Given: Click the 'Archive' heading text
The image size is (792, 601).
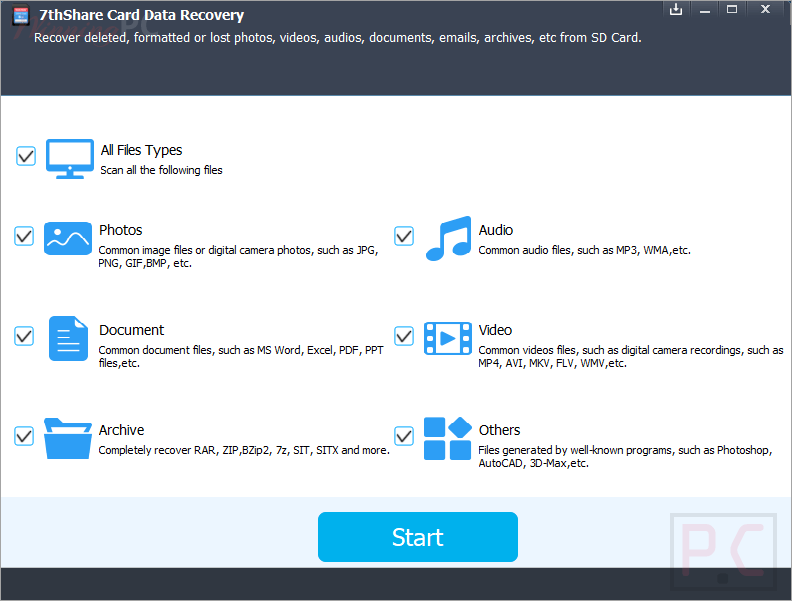Looking at the screenshot, I should click(121, 430).
